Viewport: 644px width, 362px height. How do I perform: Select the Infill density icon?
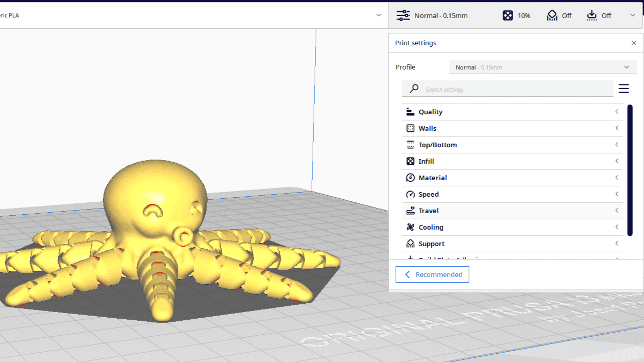[x=410, y=161]
